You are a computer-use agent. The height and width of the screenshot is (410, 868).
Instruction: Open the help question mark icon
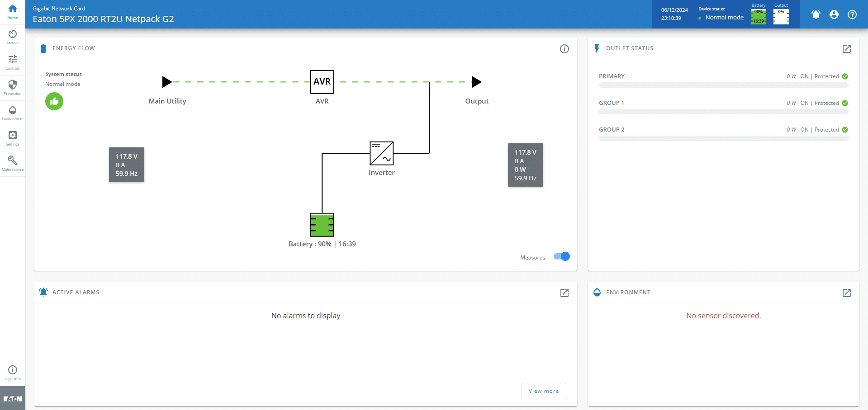[x=852, y=14]
